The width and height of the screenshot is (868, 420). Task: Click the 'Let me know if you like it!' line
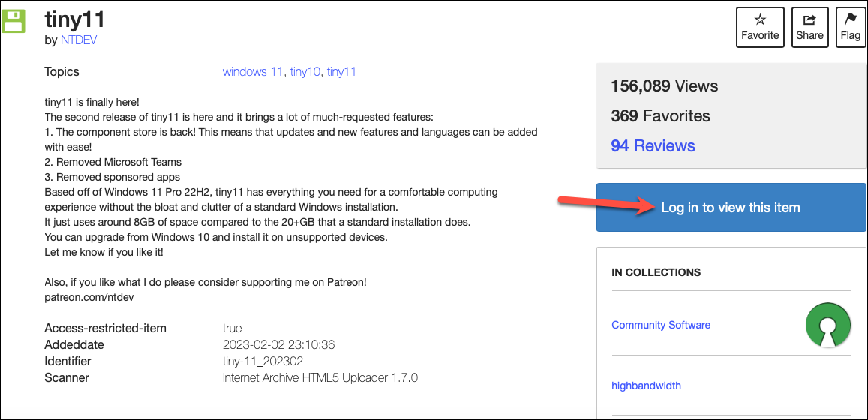pyautogui.click(x=104, y=252)
